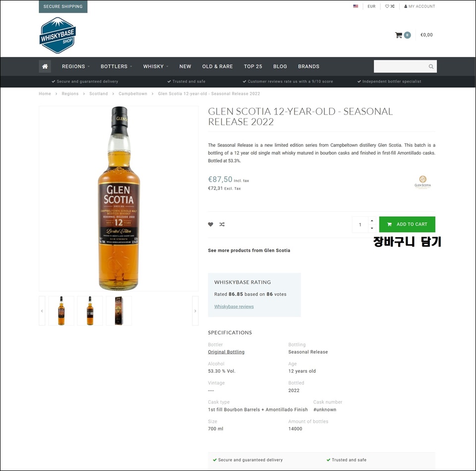Viewport: 476px width, 471px height.
Task: Go to Scotland breadcrumb
Action: point(98,94)
